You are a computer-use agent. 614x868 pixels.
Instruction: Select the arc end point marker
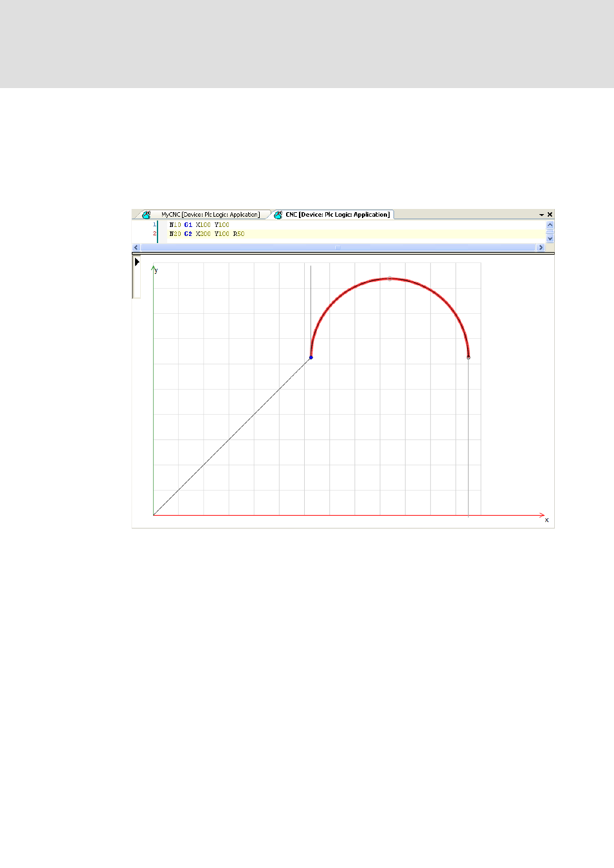(x=468, y=357)
